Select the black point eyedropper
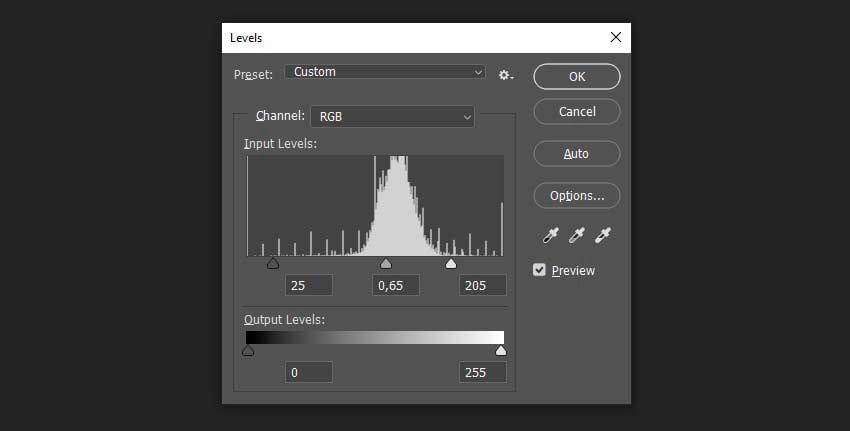The image size is (850, 431). [x=550, y=236]
